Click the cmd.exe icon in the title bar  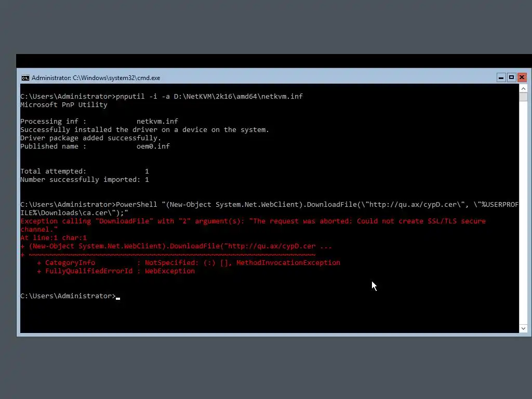(25, 78)
